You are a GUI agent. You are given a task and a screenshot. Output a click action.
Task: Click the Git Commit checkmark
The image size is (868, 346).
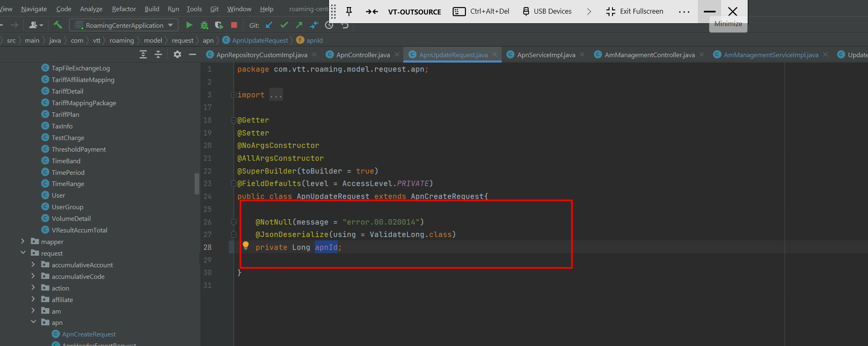pos(284,25)
